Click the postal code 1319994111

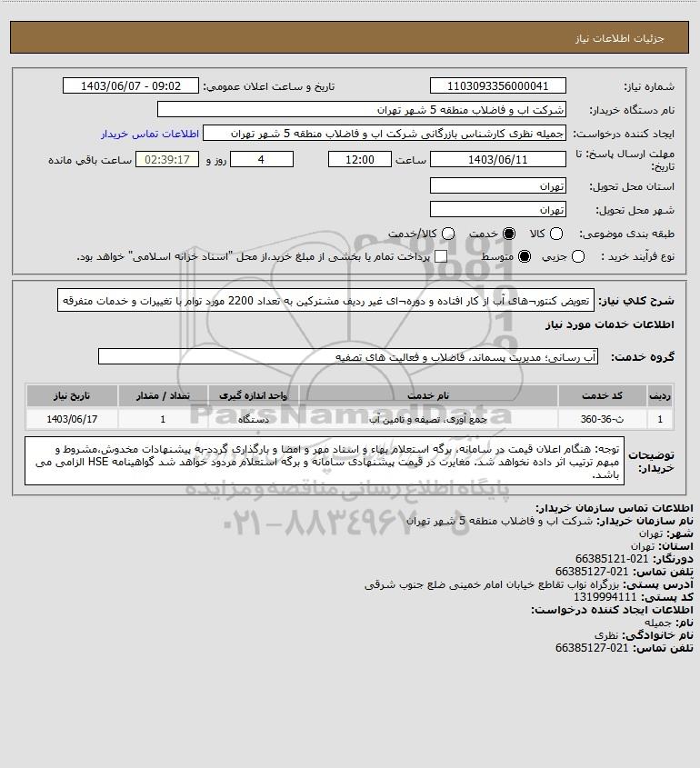click(605, 597)
